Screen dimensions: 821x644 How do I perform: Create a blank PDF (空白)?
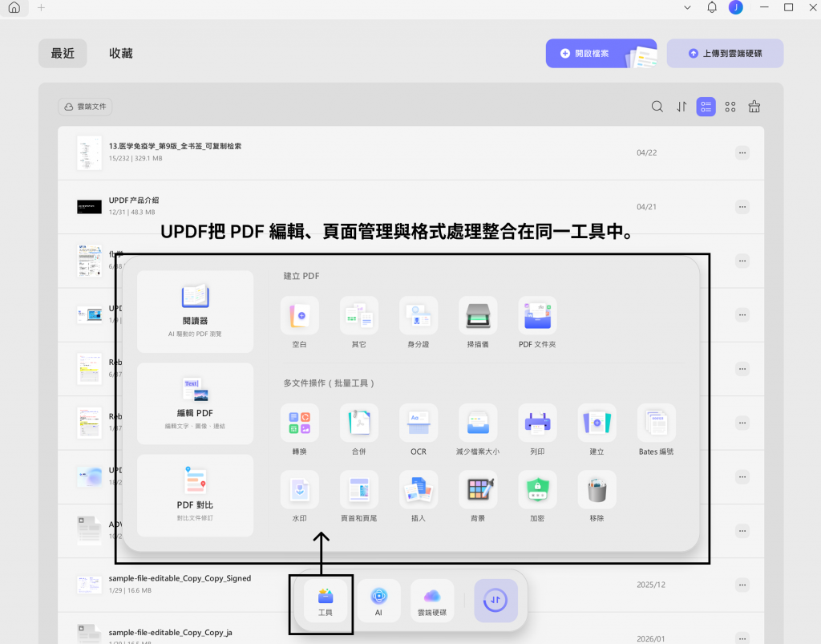(300, 316)
